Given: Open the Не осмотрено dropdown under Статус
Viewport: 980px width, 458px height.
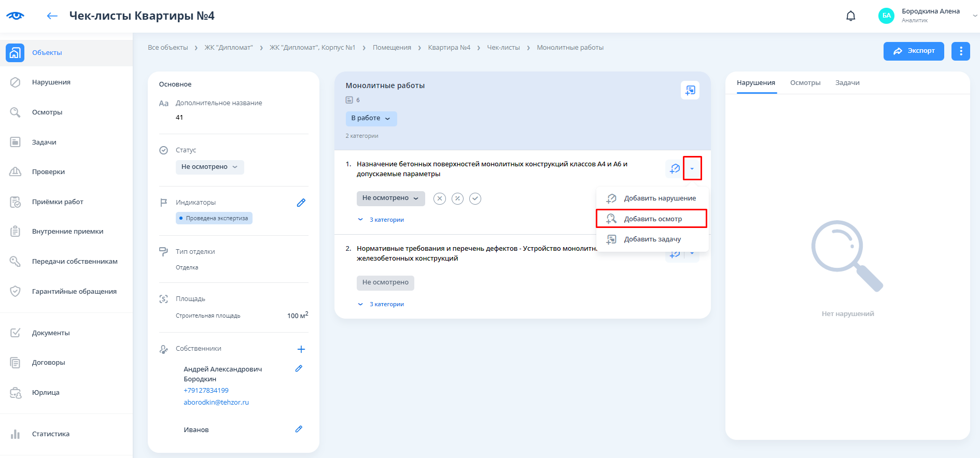Looking at the screenshot, I should [209, 167].
